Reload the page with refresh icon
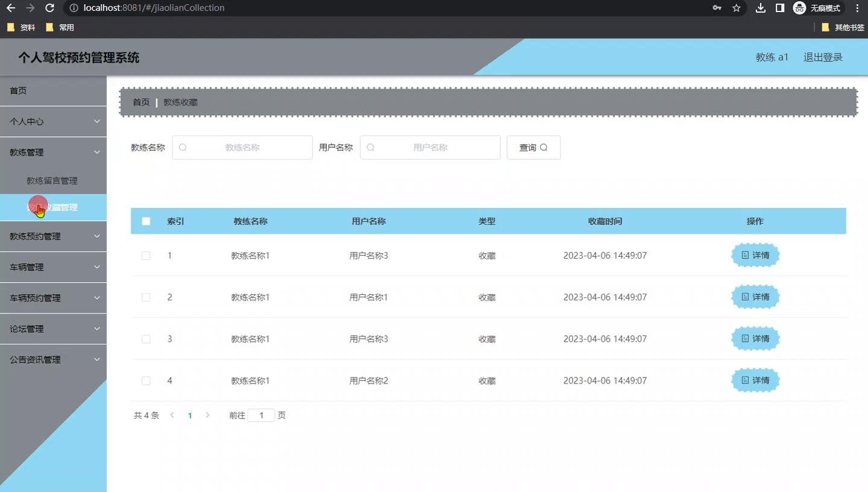Image resolution: width=868 pixels, height=492 pixels. coord(50,8)
